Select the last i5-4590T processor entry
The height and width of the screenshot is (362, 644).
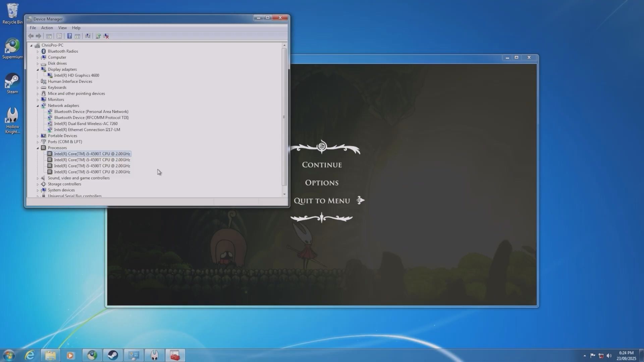click(x=92, y=172)
